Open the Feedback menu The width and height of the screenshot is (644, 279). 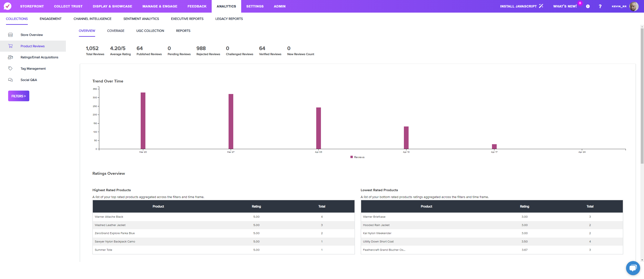tap(197, 6)
